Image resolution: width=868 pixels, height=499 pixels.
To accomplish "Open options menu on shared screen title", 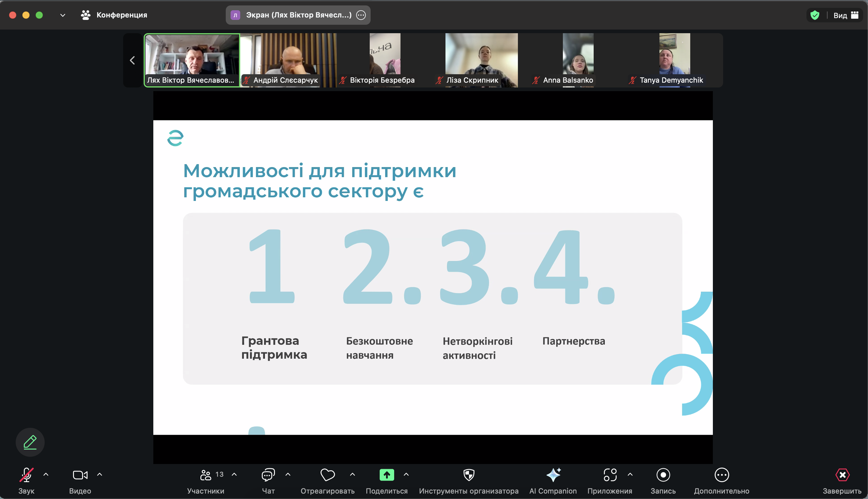I will pos(361,15).
